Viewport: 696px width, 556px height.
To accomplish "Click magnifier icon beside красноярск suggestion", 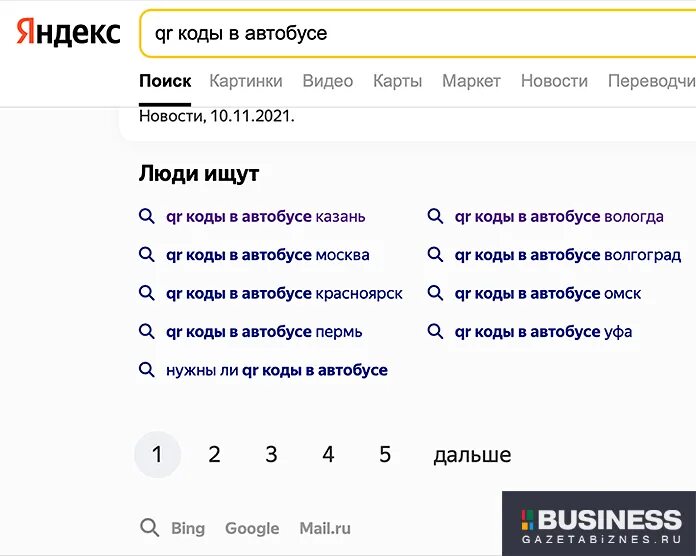I will click(146, 293).
